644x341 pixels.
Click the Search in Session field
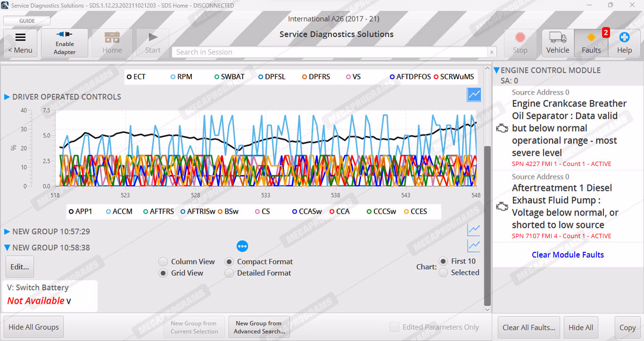click(330, 52)
